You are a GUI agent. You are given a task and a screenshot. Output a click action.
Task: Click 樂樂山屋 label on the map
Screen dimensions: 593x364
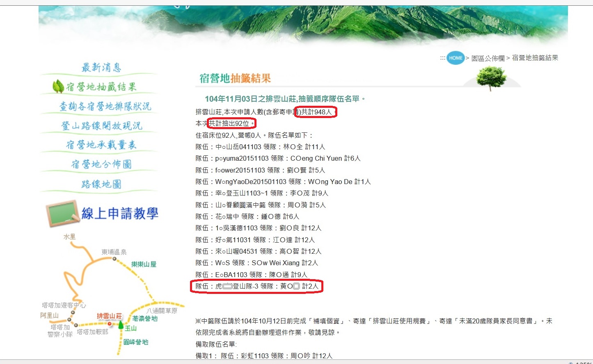point(144,264)
